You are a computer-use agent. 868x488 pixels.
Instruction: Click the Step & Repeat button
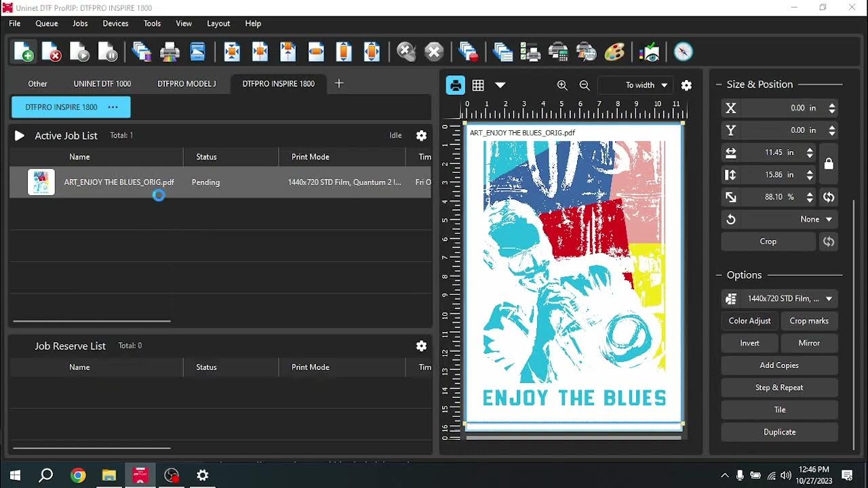[779, 388]
